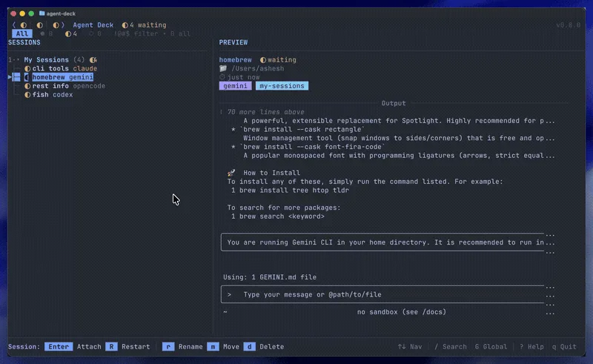Click the my-sessions tag in preview
Image resolution: width=593 pixels, height=364 pixels.
click(x=282, y=86)
